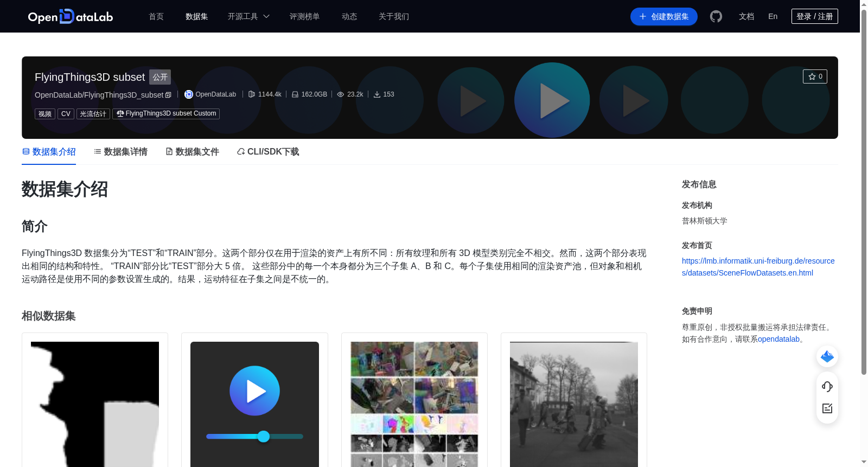Screen dimensions: 868x467
Task: Select the 数据集介绍 tab
Action: coord(49,152)
